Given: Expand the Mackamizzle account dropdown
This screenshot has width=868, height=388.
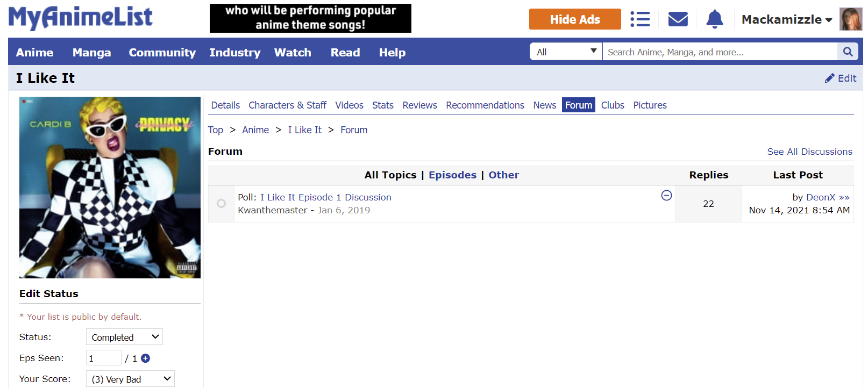Looking at the screenshot, I should pyautogui.click(x=786, y=19).
